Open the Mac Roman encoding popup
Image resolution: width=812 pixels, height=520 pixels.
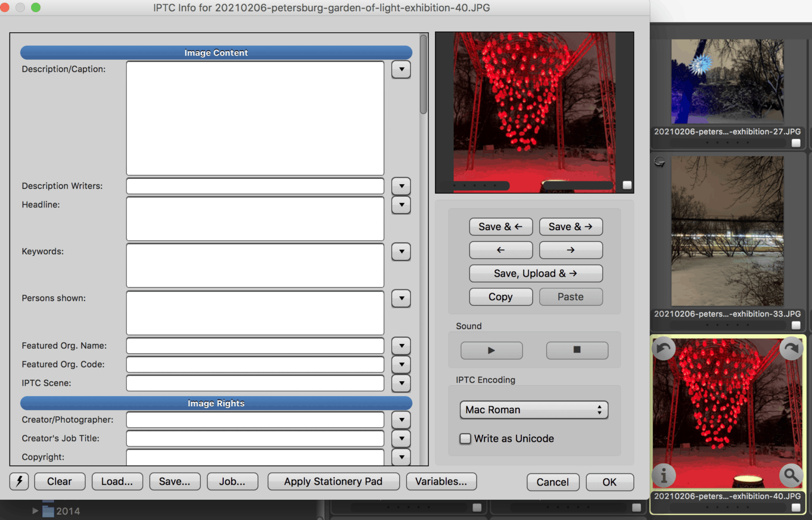pyautogui.click(x=533, y=410)
